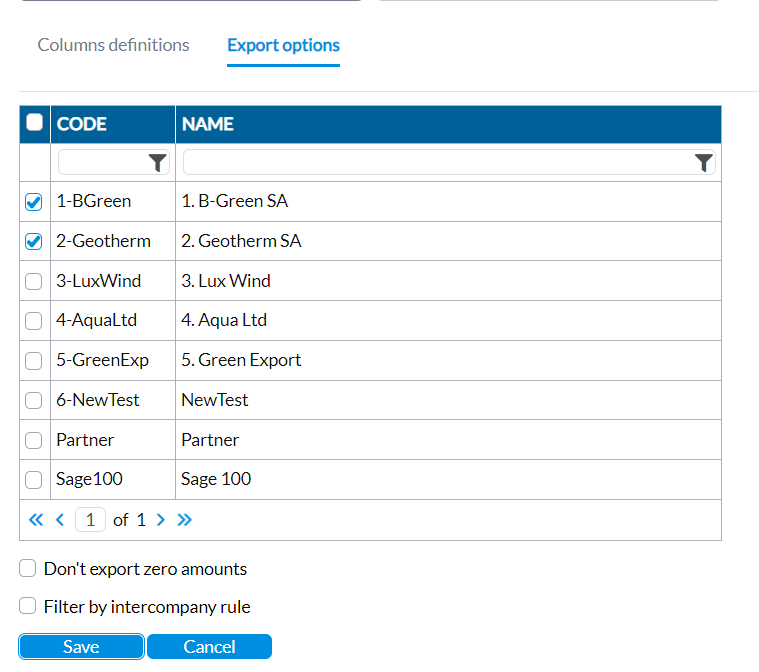Click the NAME column filter funnel icon
Image resolution: width=759 pixels, height=672 pixels.
[703, 163]
